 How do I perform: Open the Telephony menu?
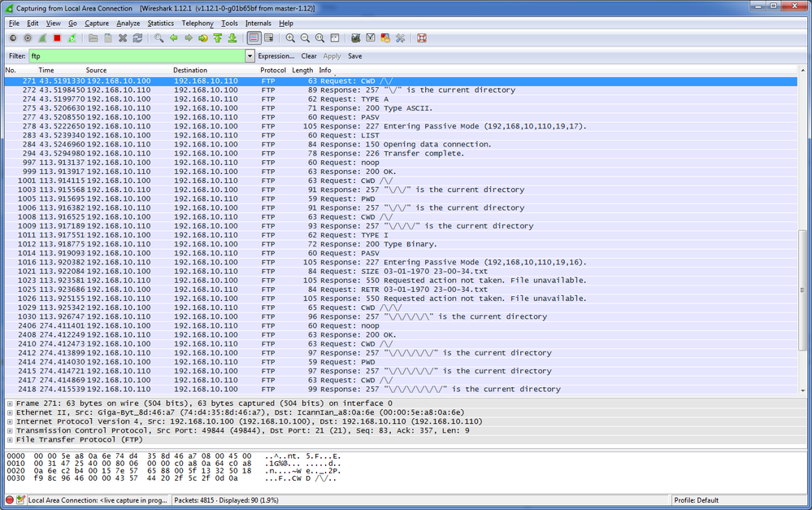coord(198,23)
